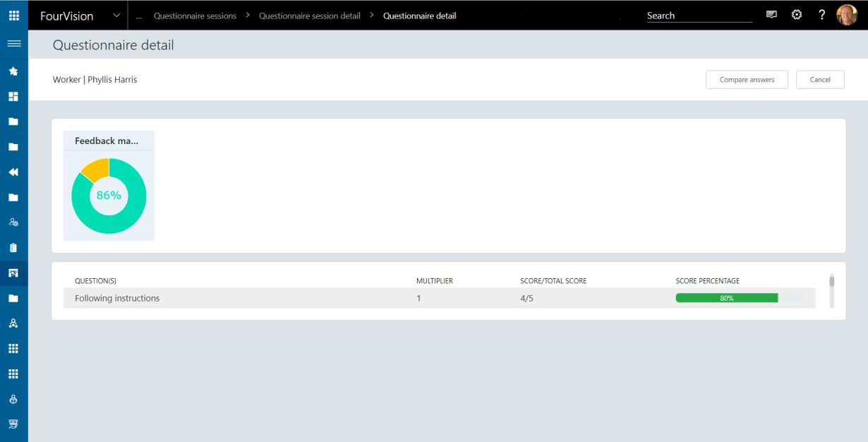Viewport: 868px width, 442px height.
Task: Click the Compare answers button
Action: pyautogui.click(x=747, y=80)
